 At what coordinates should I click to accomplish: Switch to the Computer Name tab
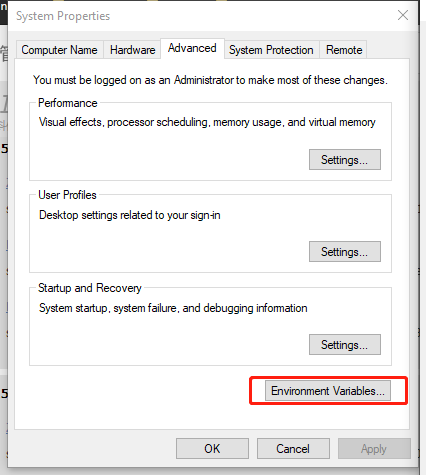59,50
